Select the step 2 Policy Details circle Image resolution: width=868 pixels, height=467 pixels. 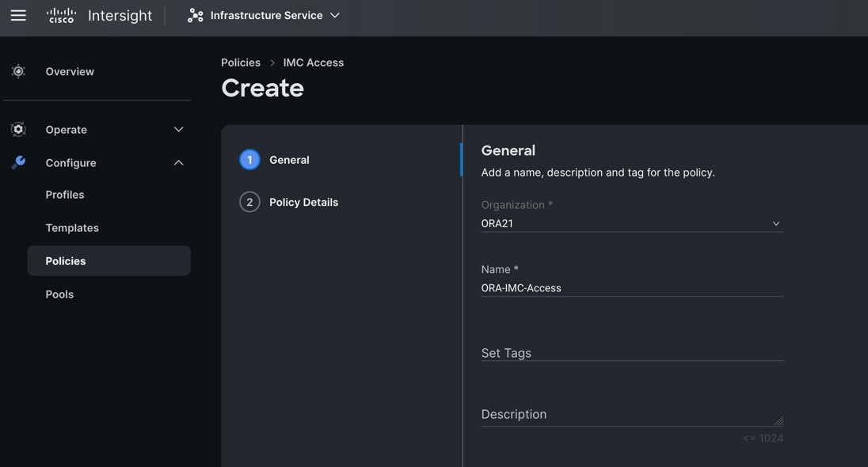249,202
